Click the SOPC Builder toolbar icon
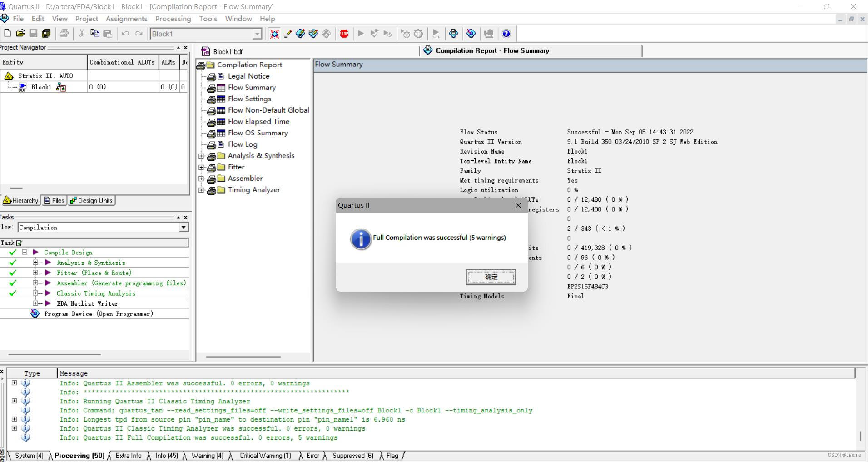 pos(489,34)
